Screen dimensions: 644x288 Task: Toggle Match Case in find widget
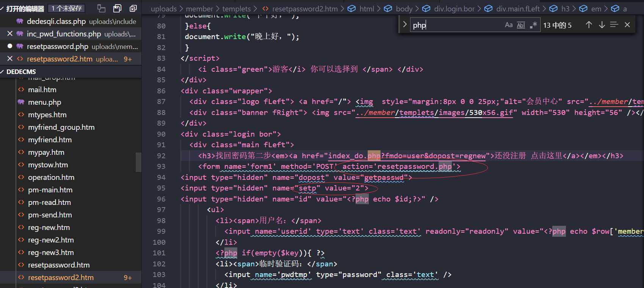(509, 25)
